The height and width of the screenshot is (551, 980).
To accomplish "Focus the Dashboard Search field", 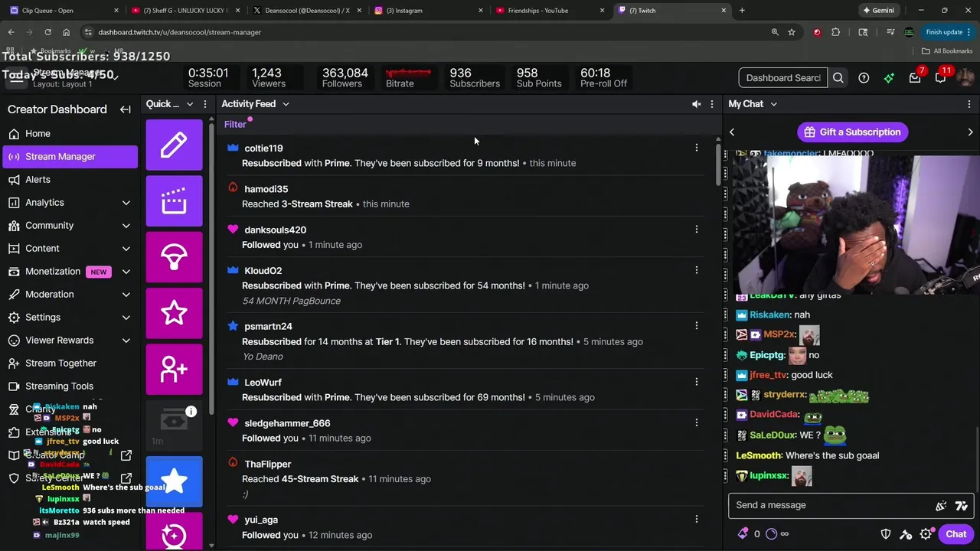I will (783, 78).
